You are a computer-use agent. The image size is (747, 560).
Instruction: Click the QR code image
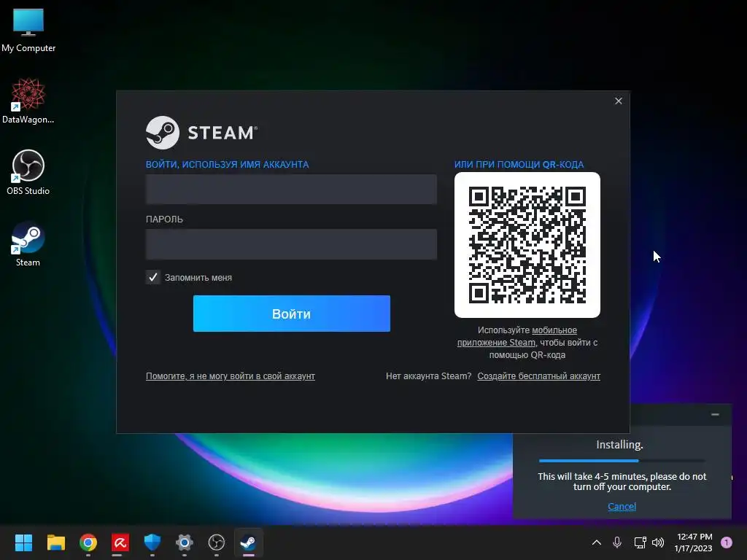pos(527,245)
